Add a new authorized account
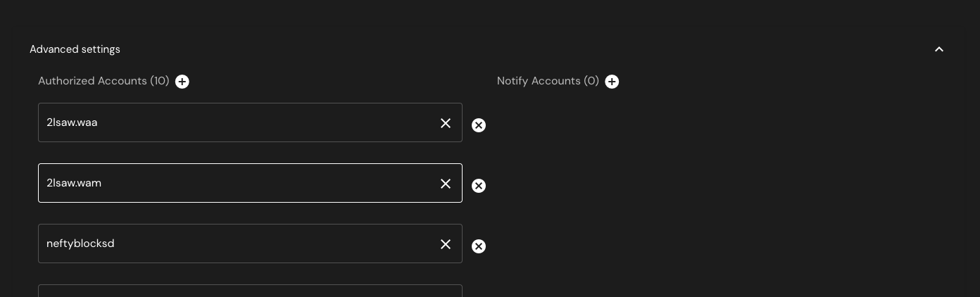The height and width of the screenshot is (297, 980). pyautogui.click(x=182, y=82)
